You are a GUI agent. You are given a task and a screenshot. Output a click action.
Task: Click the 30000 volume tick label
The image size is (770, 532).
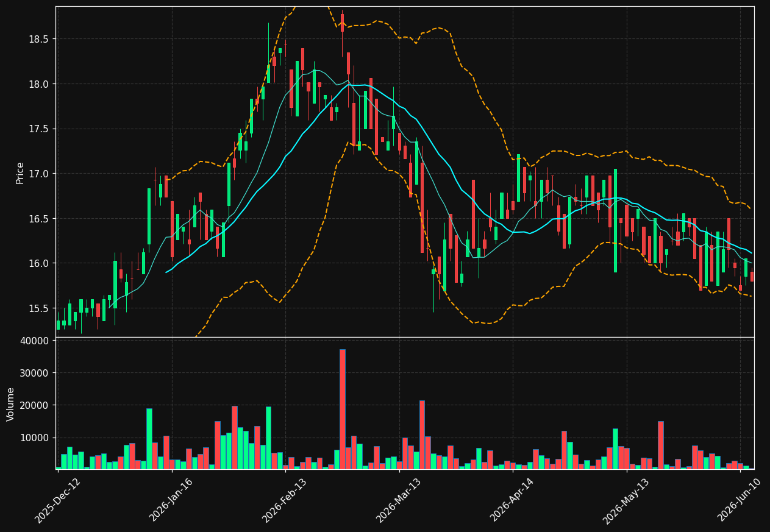(35, 373)
